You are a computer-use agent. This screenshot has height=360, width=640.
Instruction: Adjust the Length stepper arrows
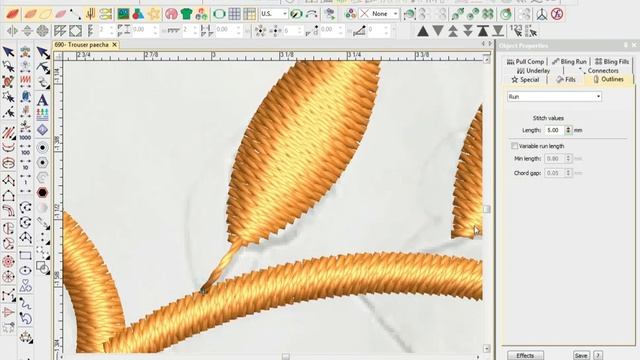tap(568, 130)
